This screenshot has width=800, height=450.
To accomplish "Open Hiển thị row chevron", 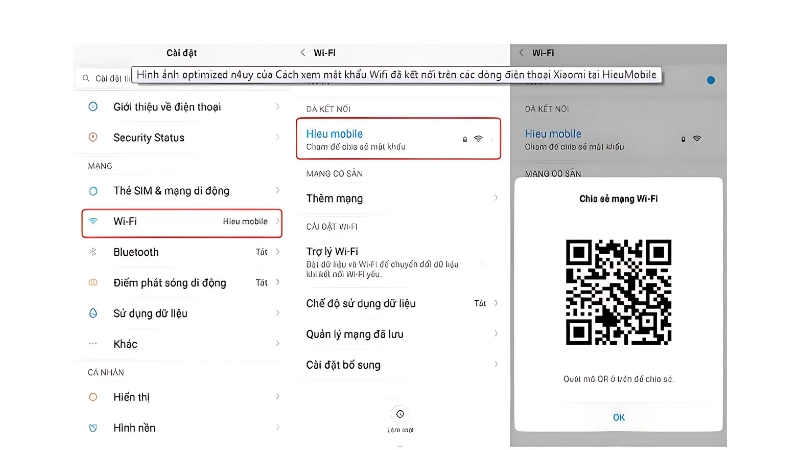I will coord(278,396).
